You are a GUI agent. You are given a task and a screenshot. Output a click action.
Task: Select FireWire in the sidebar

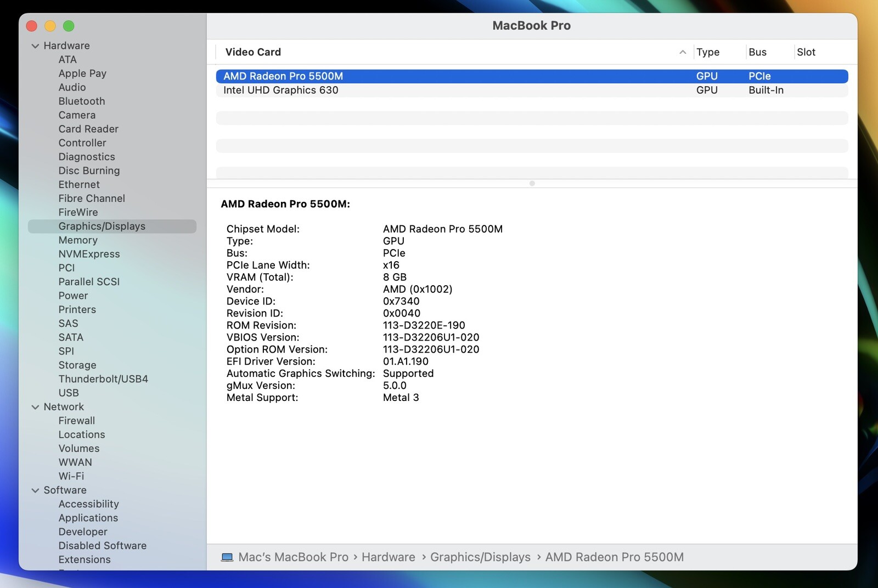78,212
